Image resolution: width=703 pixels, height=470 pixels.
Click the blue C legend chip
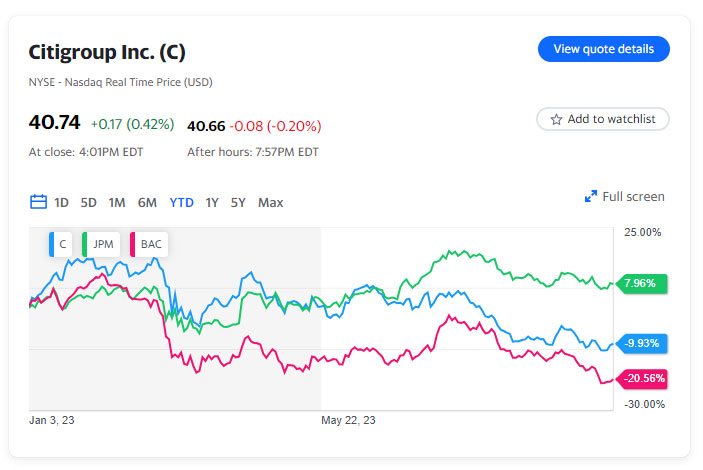pyautogui.click(x=62, y=243)
